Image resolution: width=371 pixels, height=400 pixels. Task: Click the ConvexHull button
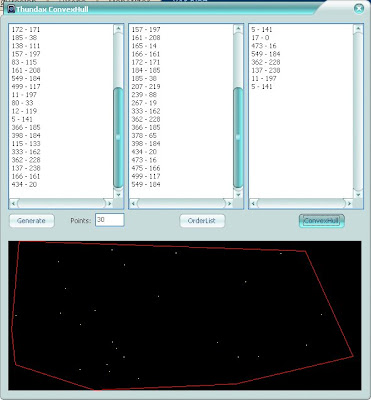[321, 221]
